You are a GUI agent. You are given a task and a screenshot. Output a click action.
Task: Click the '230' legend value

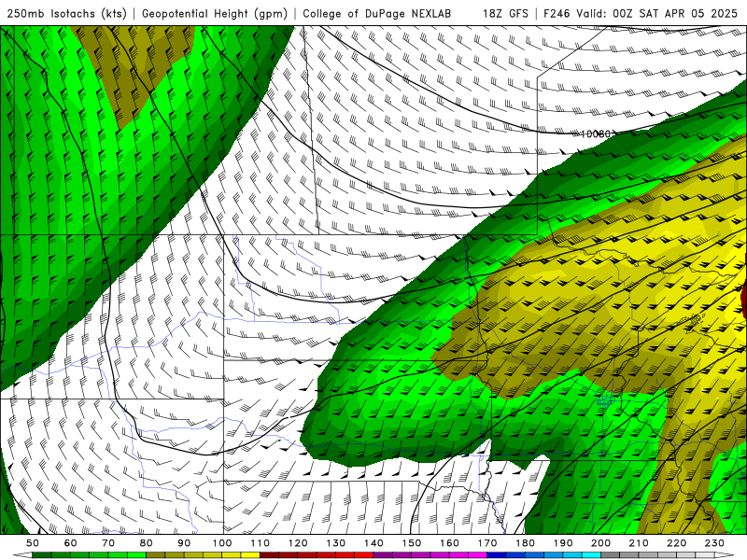click(714, 543)
